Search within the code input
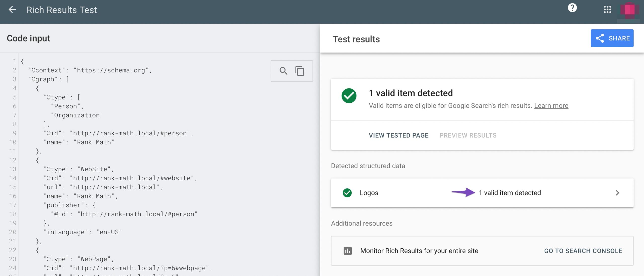 (283, 71)
